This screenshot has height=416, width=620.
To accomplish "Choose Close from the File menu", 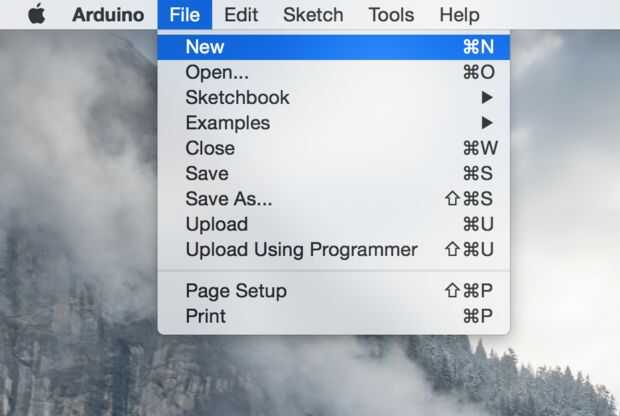I will point(210,148).
